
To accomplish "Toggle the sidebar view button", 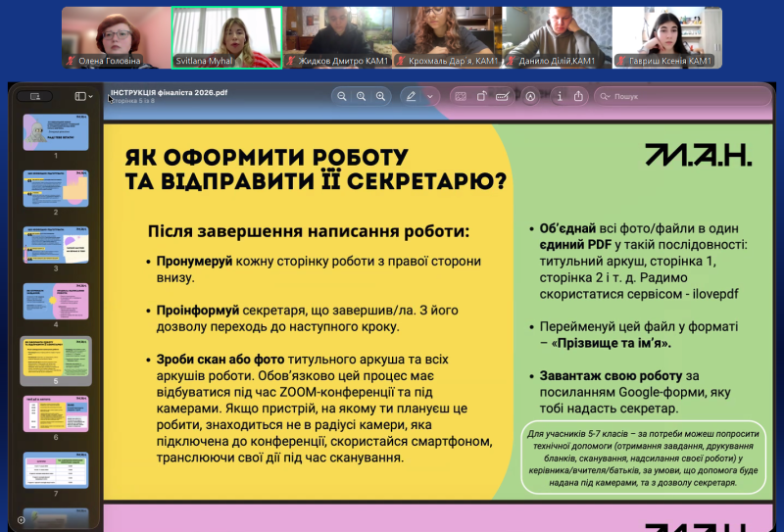I will pos(80,96).
